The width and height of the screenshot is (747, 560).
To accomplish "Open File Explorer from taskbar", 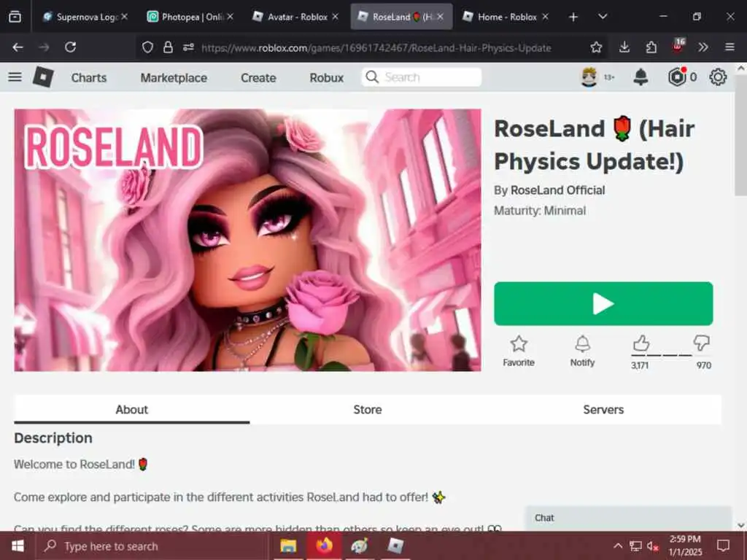I will pos(287,545).
